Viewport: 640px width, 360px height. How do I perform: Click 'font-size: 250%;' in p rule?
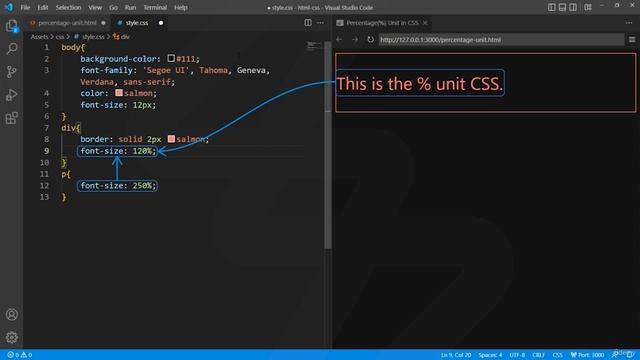click(118, 185)
